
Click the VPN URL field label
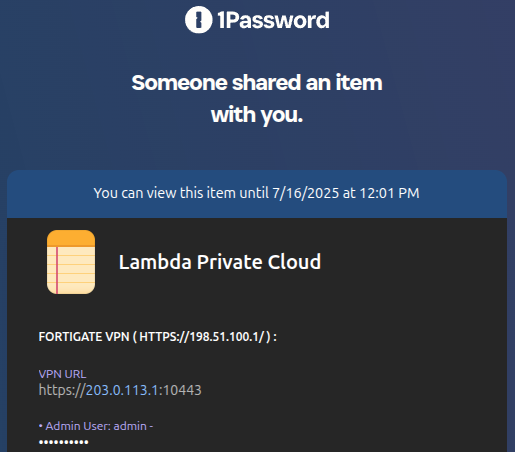62,374
